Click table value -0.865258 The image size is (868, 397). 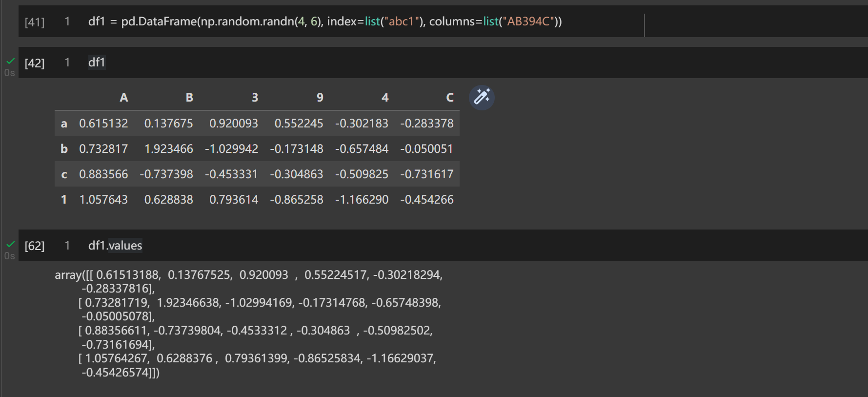pos(297,200)
